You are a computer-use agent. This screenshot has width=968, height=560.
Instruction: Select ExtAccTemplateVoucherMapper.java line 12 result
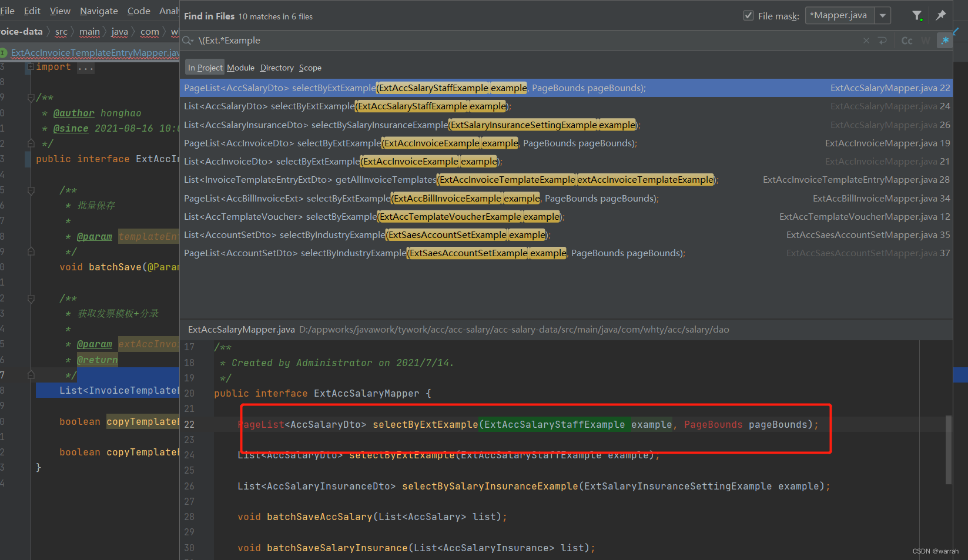[x=566, y=217]
